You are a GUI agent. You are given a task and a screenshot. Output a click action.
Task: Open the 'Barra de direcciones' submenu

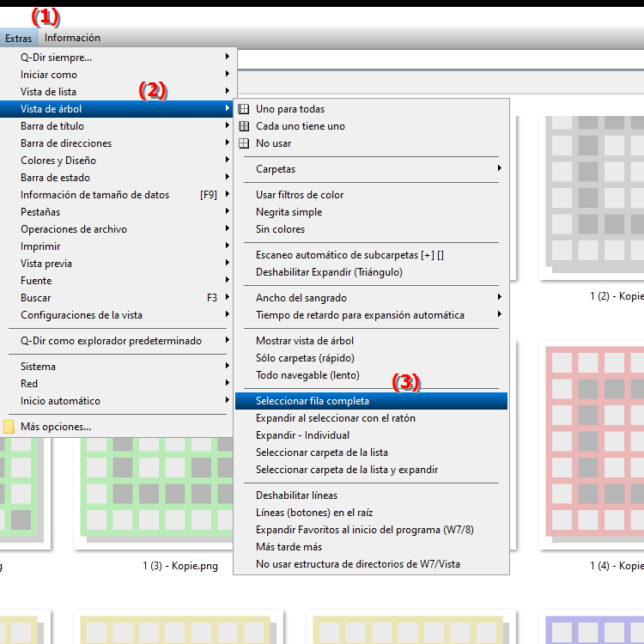click(116, 143)
